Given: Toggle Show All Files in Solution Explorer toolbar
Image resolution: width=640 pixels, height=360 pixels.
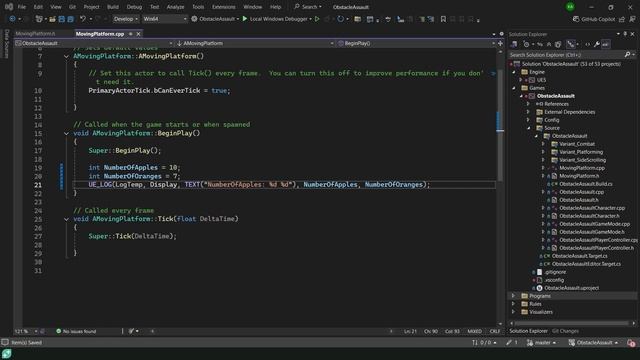Looking at the screenshot, I should (558, 44).
